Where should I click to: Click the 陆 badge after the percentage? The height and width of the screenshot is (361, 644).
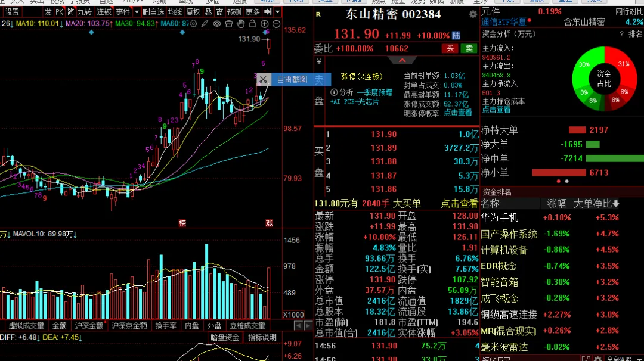[456, 36]
